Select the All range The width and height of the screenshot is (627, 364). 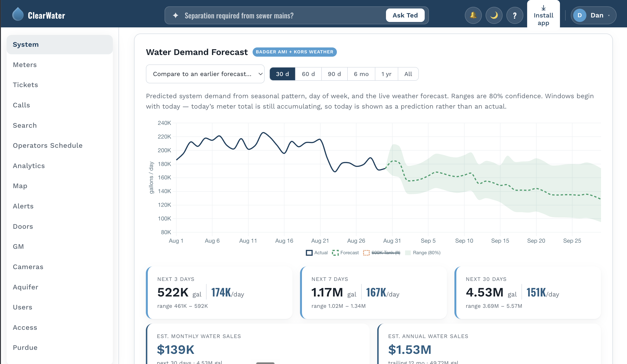click(408, 74)
